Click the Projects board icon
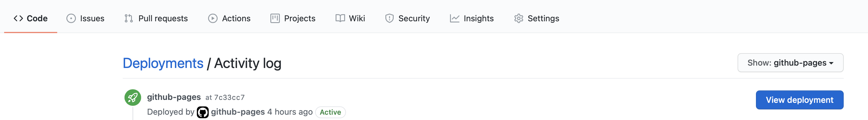This screenshot has width=868, height=120. [x=275, y=19]
